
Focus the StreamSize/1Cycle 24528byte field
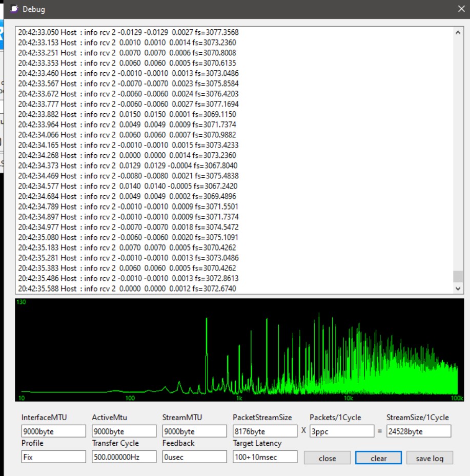point(418,431)
